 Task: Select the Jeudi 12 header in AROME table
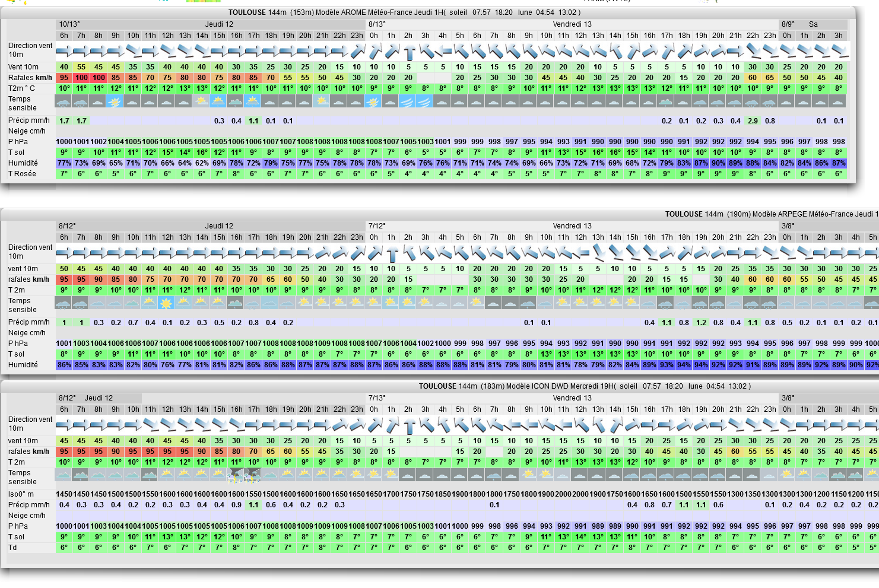[219, 24]
